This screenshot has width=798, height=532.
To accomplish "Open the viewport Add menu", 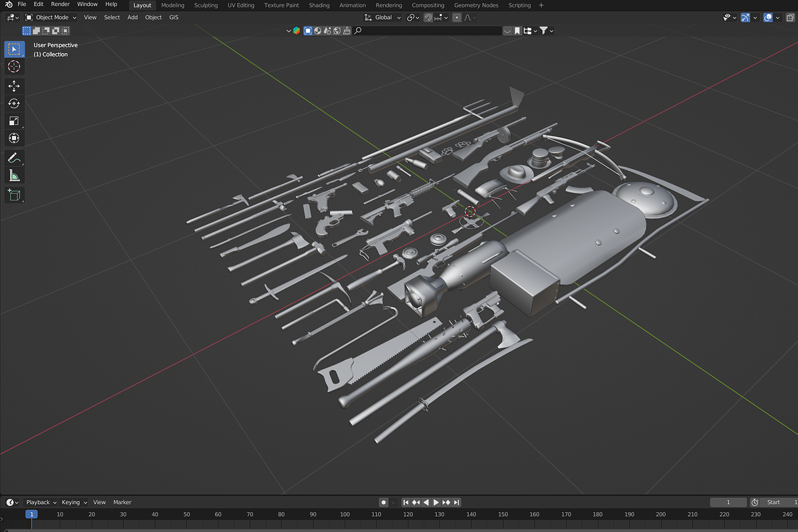I will point(132,17).
